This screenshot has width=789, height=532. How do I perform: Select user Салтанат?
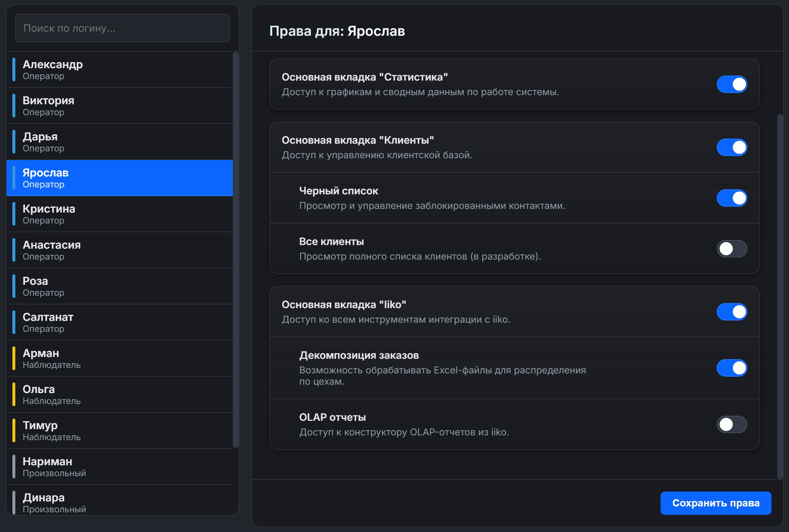pos(120,322)
